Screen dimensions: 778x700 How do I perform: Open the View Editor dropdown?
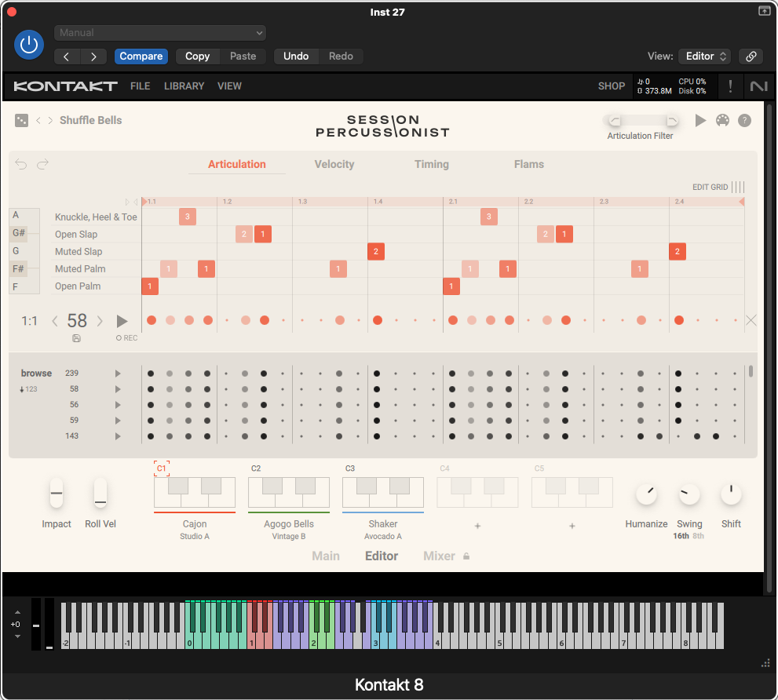pos(705,57)
